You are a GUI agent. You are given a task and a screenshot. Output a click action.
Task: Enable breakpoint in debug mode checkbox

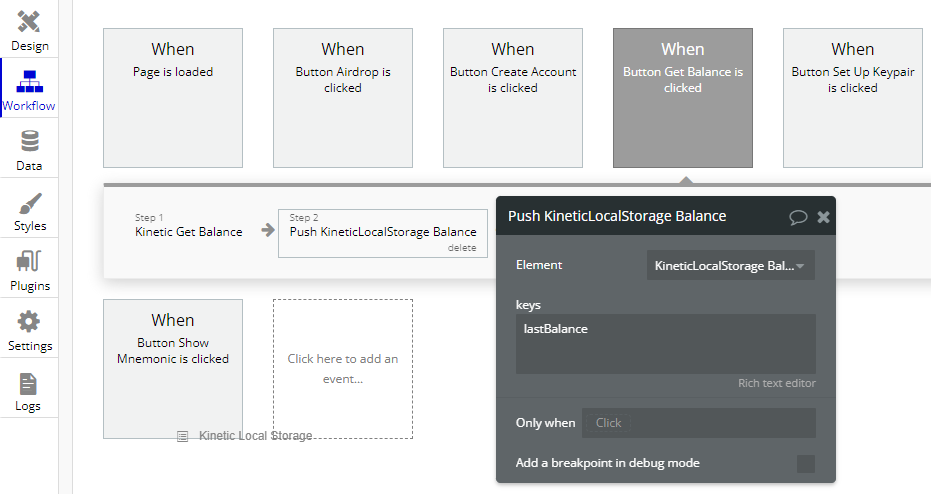point(805,464)
